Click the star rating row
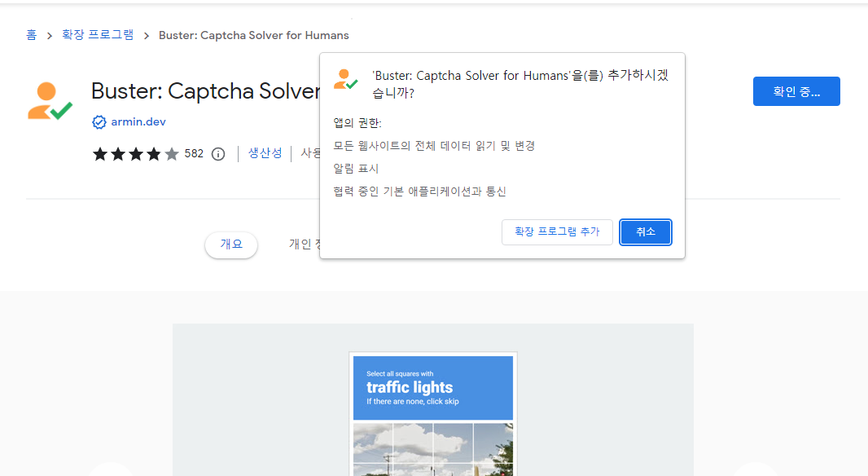This screenshot has height=476, width=868. coord(136,154)
